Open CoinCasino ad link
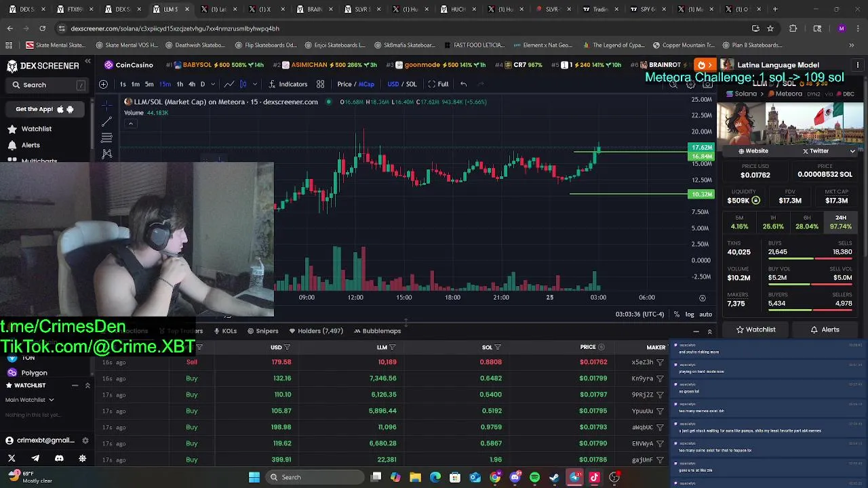 (x=129, y=65)
